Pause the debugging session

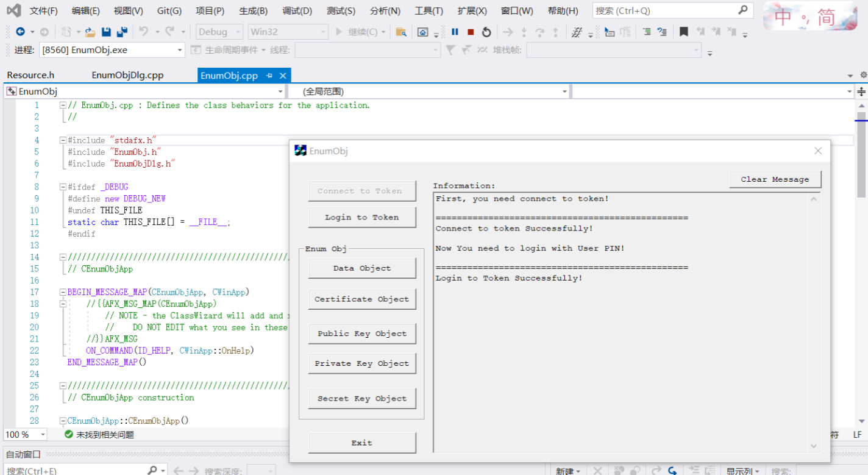[455, 32]
